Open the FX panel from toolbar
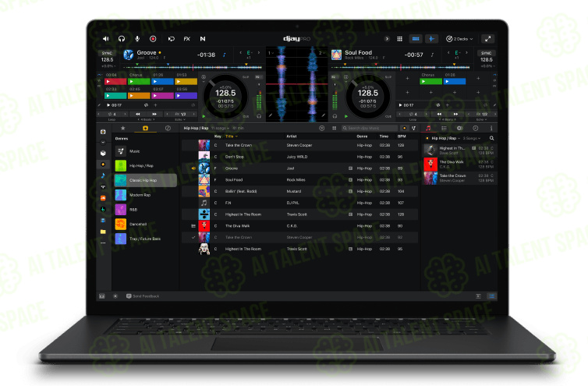Viewport: 588px width, 386px height. [x=186, y=39]
